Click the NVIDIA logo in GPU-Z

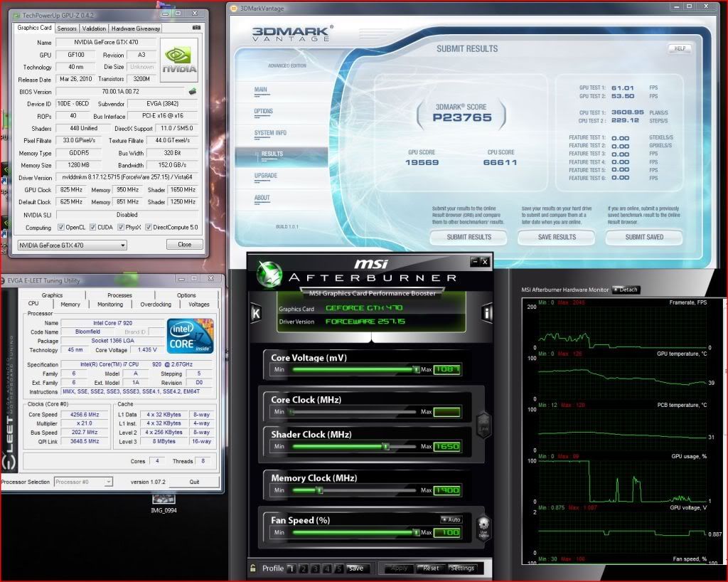(178, 60)
